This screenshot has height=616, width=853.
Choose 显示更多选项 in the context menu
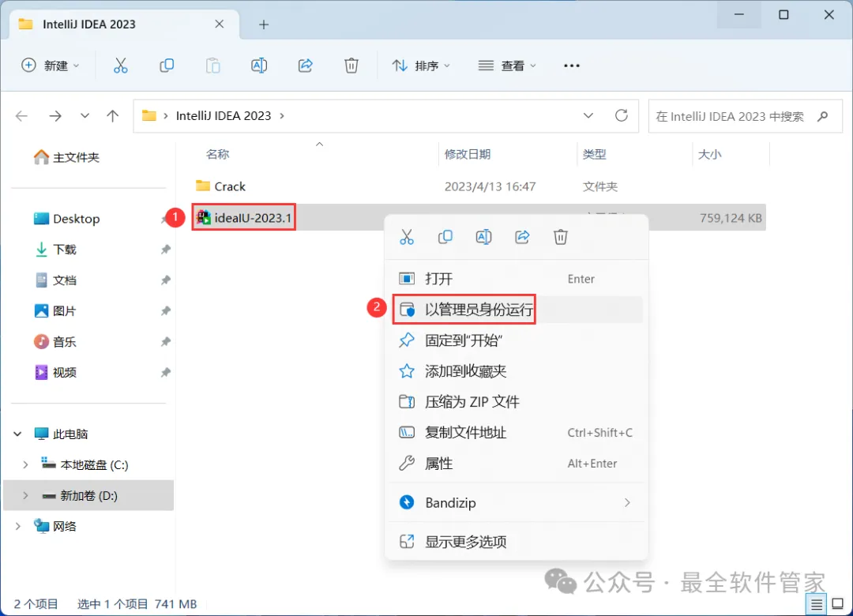point(517,542)
